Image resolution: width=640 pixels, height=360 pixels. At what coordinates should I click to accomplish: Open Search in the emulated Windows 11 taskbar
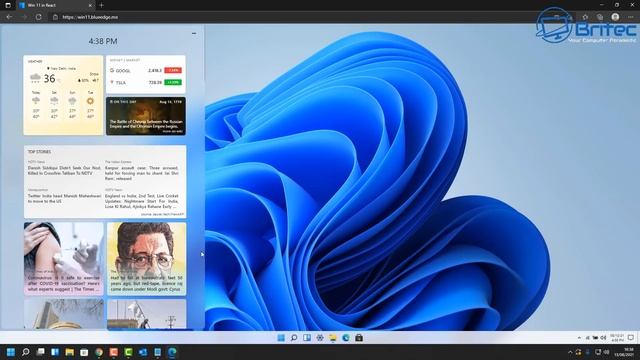tap(294, 338)
